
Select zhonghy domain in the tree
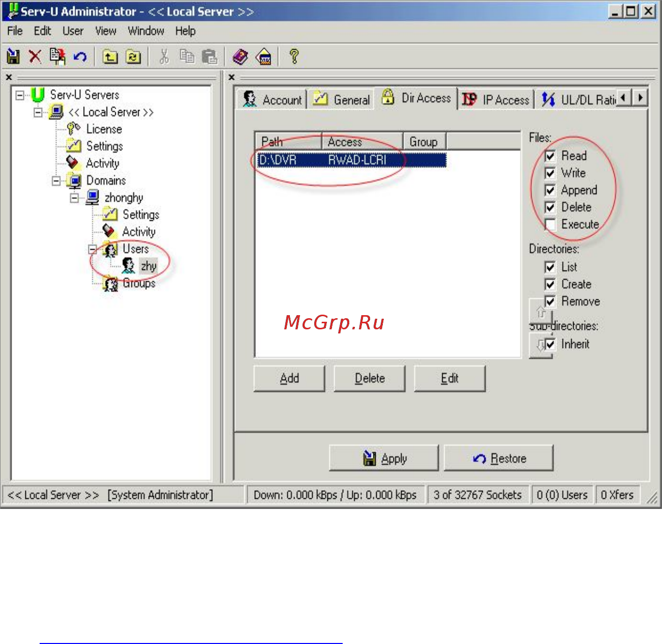[x=123, y=197]
